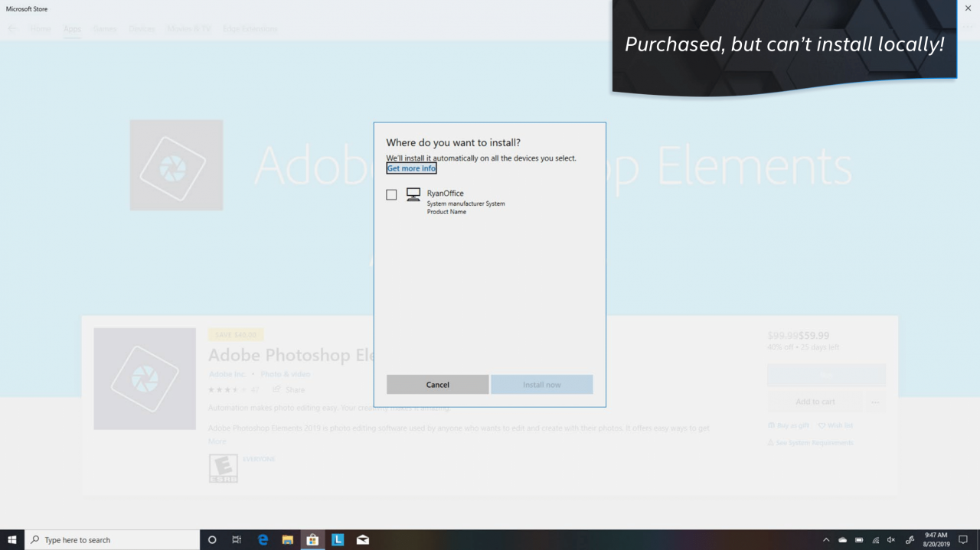Open Cortana from the taskbar circle
The height and width of the screenshot is (550, 980).
(212, 539)
